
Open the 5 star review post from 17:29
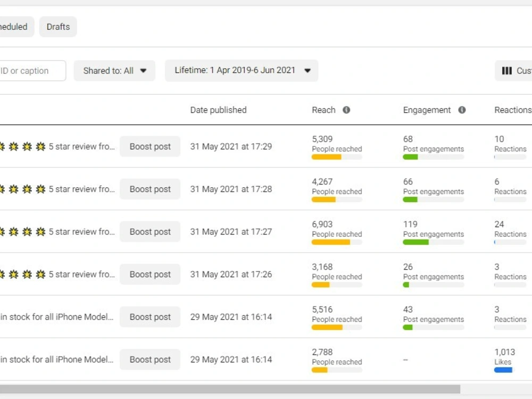[57, 147]
